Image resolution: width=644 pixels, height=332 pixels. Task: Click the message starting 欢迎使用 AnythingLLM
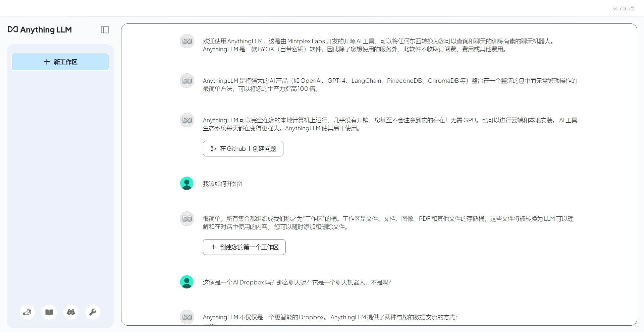pos(379,45)
